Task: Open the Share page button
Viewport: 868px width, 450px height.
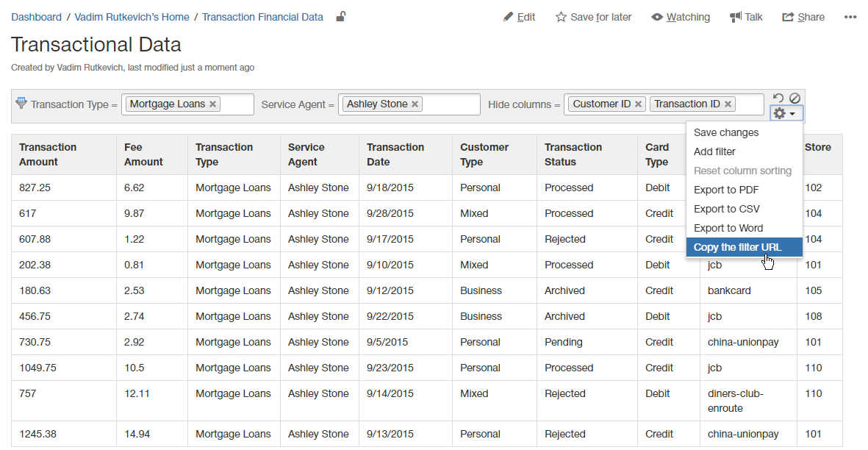Action: [x=803, y=17]
